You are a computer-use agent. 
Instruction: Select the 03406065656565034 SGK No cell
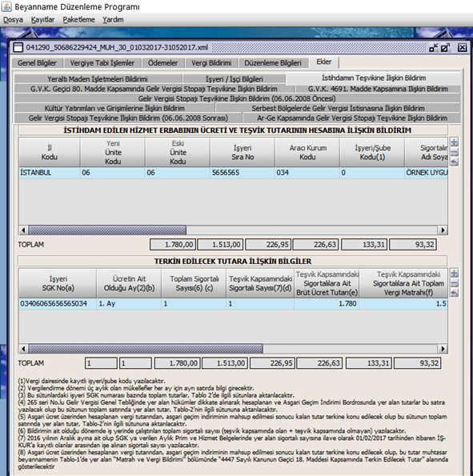58,303
